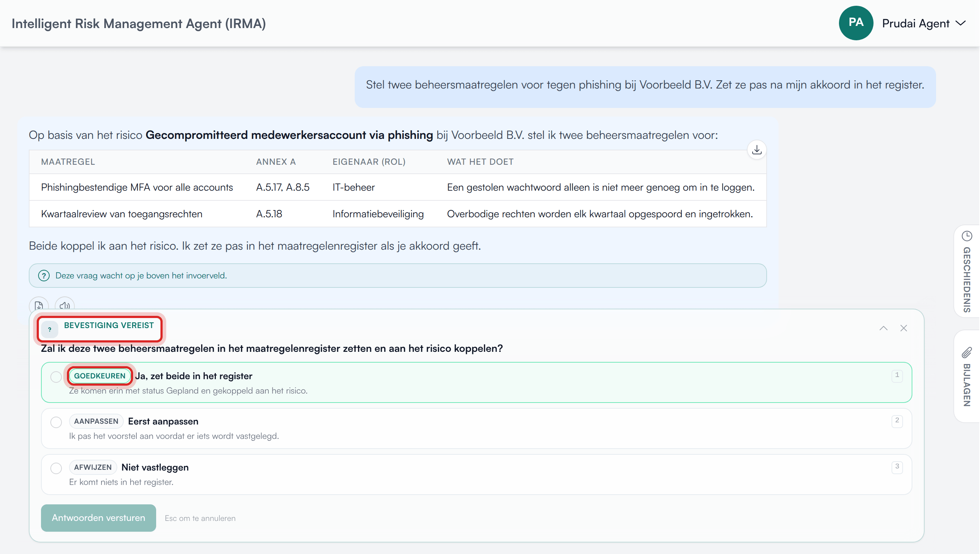
Task: Click the 'A.5.17, A.8.5' annex cell
Action: click(283, 187)
